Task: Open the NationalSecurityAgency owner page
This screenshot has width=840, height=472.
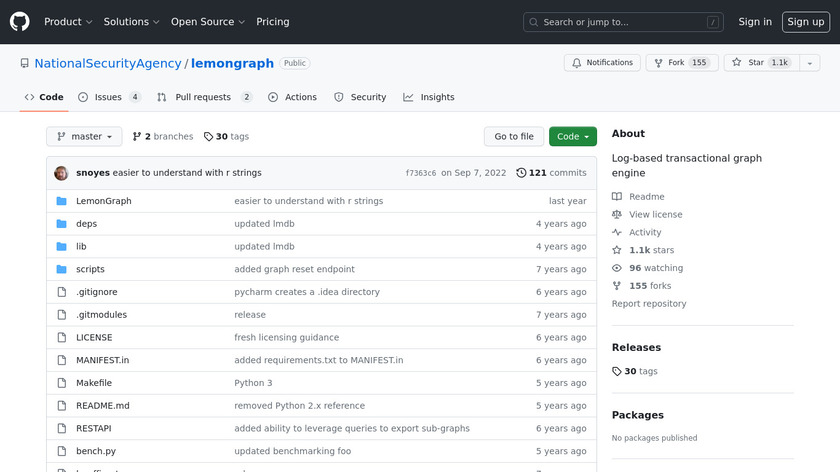Action: [x=108, y=63]
